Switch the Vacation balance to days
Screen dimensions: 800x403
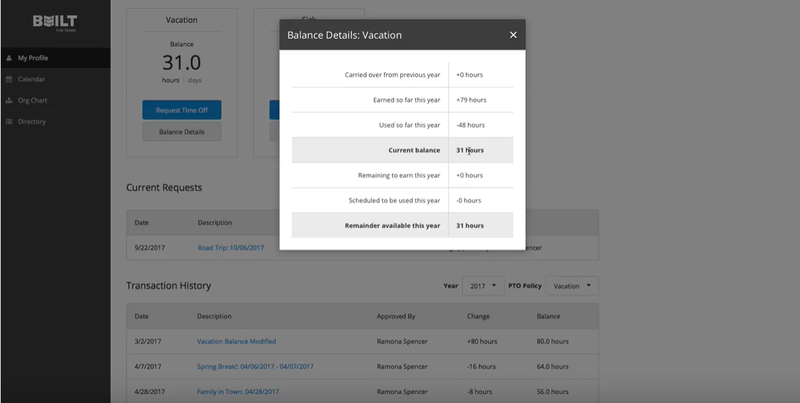[x=194, y=80]
